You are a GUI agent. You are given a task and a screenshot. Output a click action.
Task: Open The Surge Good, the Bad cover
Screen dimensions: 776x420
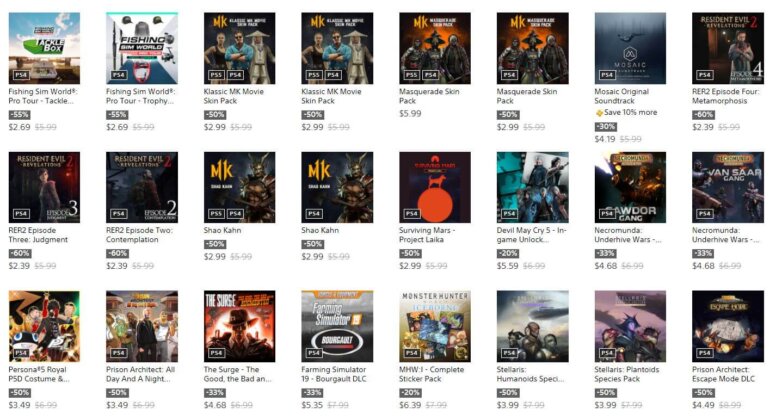pos(240,327)
